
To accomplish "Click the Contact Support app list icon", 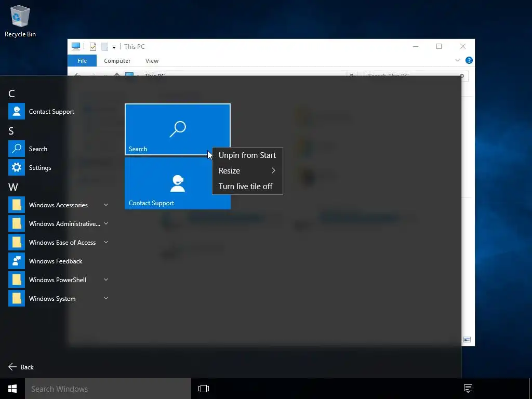I will [x=17, y=111].
